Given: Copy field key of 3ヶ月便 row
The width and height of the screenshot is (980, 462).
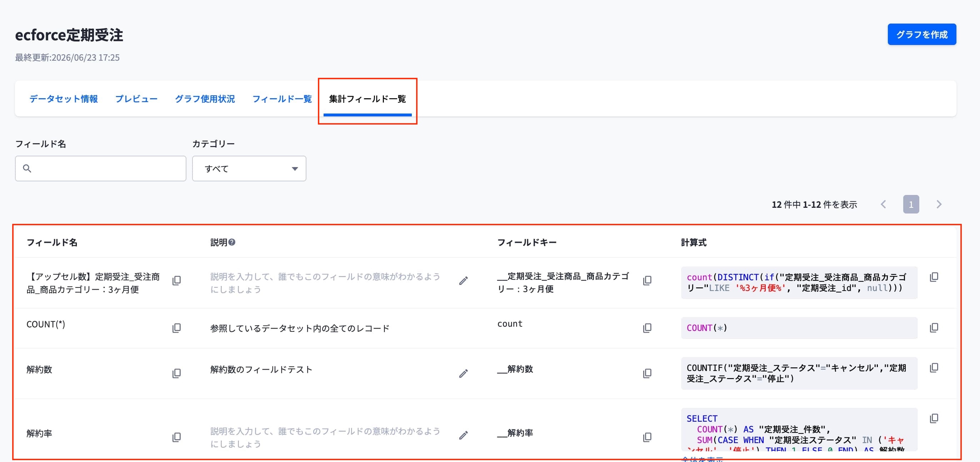Looking at the screenshot, I should [647, 281].
